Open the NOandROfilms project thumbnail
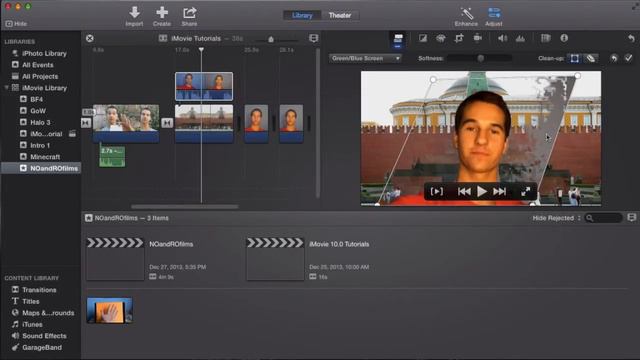This screenshot has height=360, width=640. pos(115,259)
